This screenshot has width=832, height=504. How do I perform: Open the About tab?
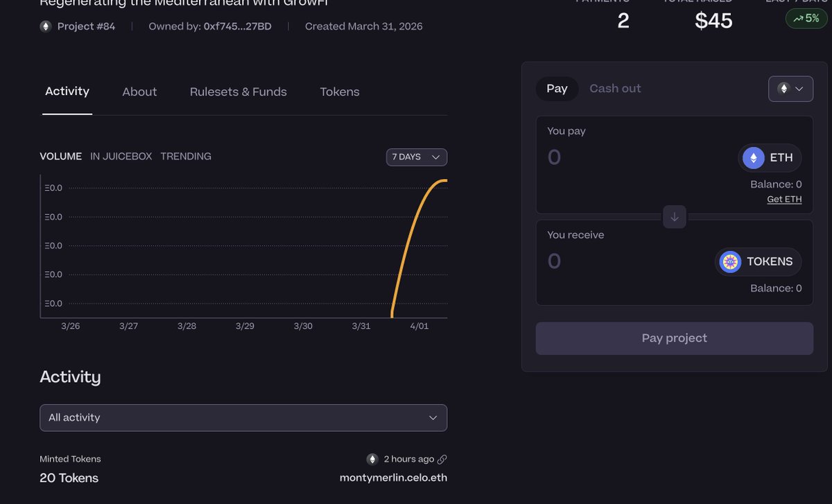tap(139, 92)
